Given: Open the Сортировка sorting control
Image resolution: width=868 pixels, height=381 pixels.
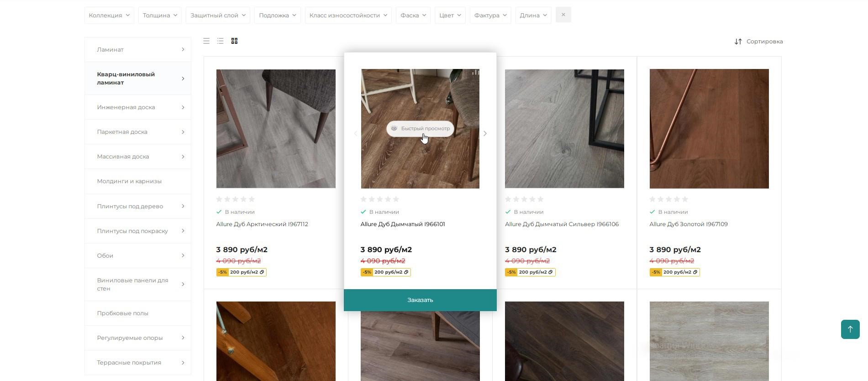Looking at the screenshot, I should pos(758,42).
